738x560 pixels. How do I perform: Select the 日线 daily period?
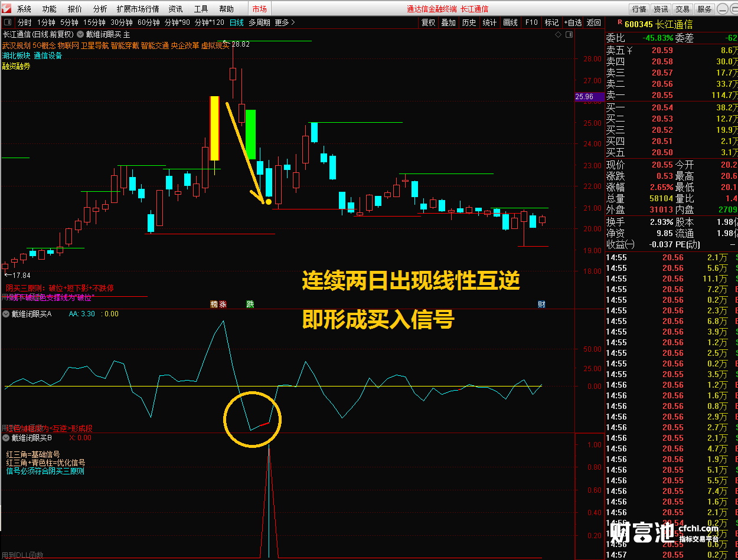237,22
